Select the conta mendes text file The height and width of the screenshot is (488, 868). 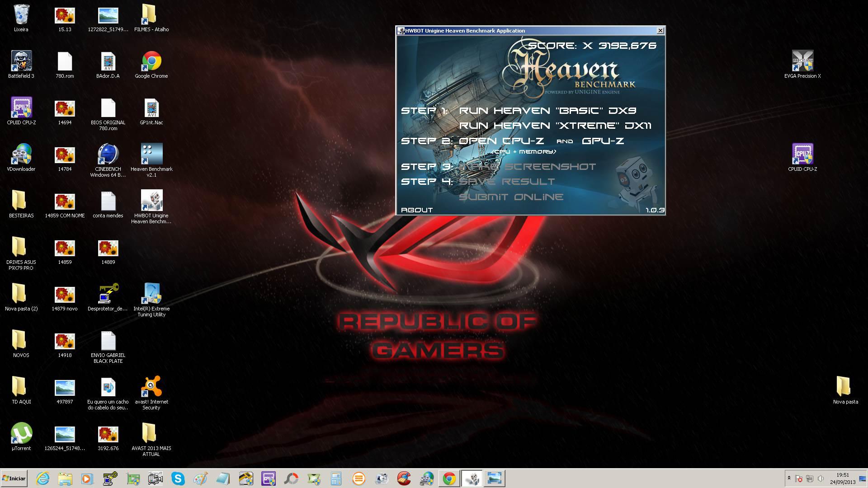[x=108, y=204]
